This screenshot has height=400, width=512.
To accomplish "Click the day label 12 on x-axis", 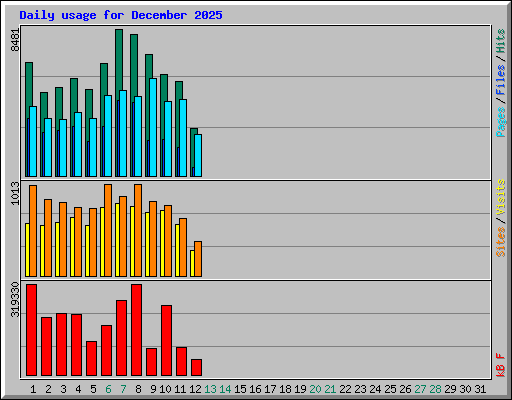I will point(195,389).
